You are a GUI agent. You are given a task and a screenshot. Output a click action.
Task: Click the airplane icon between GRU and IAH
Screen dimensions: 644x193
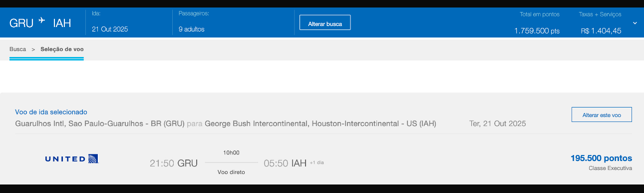(42, 21)
